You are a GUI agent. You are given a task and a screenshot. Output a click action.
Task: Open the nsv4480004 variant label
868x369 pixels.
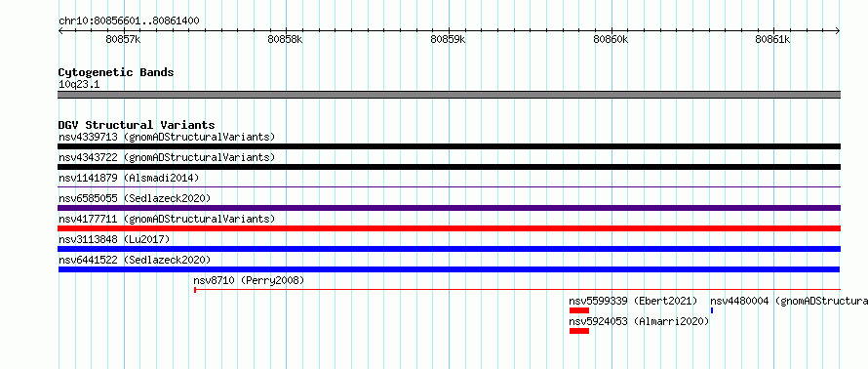coord(789,301)
